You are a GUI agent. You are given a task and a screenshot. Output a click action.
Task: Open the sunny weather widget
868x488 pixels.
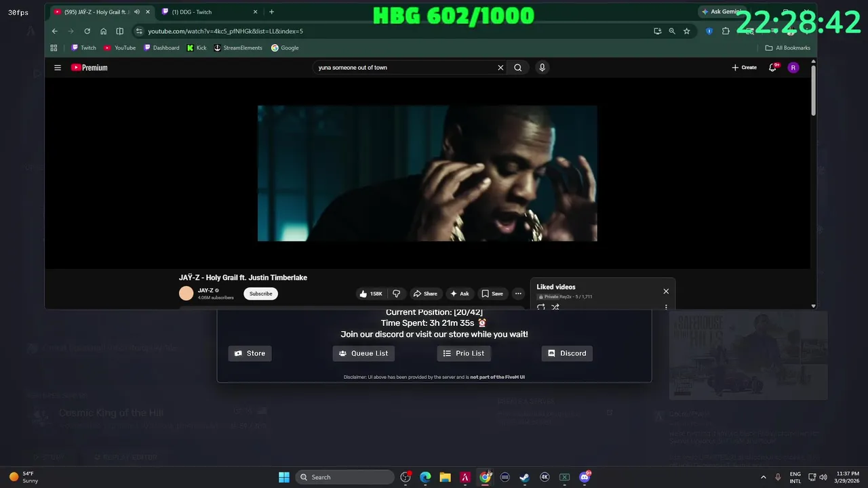[24, 477]
